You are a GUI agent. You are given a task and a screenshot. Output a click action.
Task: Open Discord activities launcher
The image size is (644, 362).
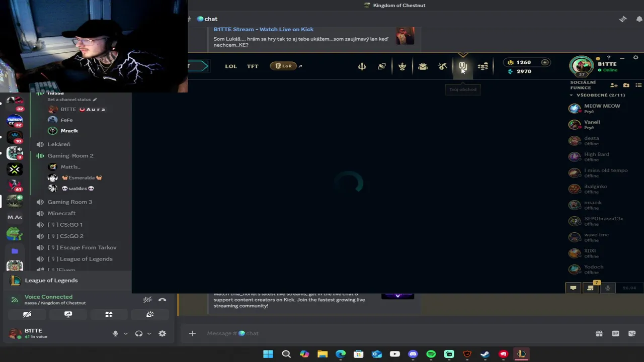click(109, 314)
